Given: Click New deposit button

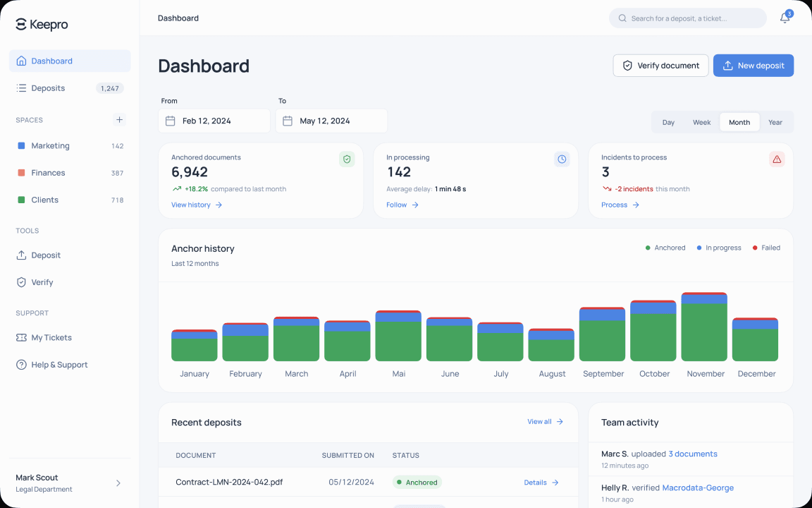Looking at the screenshot, I should 753,66.
